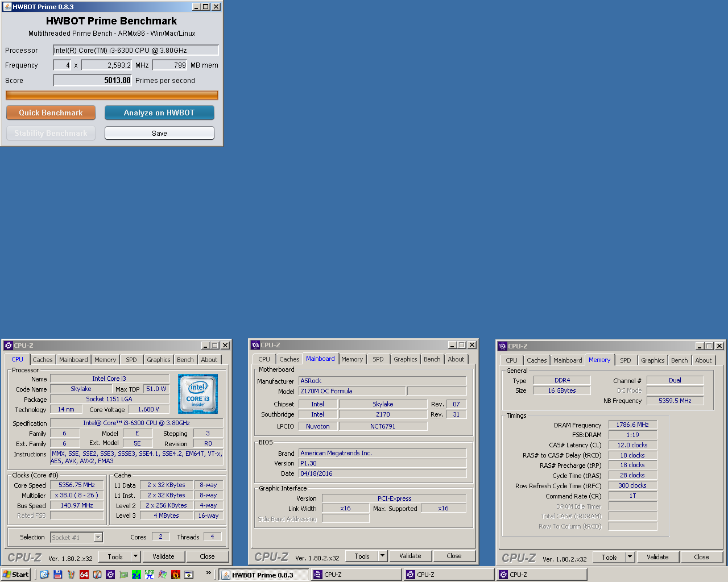The height and width of the screenshot is (582, 728).
Task: Click Save button in HWBOT Prime
Action: point(159,133)
